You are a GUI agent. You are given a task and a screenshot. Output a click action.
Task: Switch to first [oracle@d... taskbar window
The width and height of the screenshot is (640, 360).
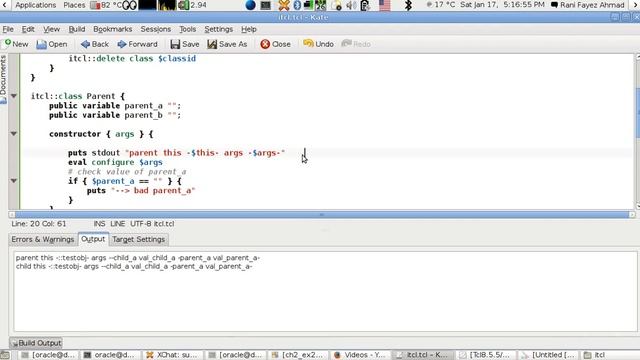coord(49,355)
